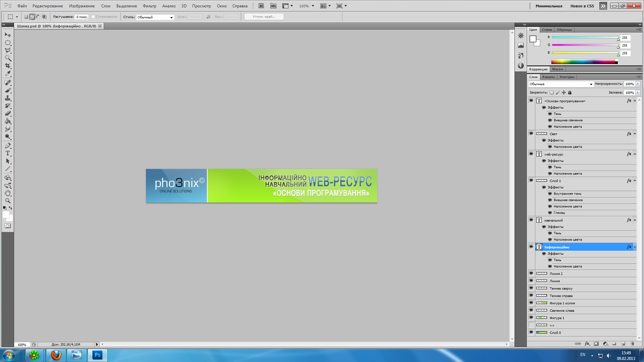Open the Непрозрачность slider arrow
This screenshot has width=644, height=362.
coord(638,84)
